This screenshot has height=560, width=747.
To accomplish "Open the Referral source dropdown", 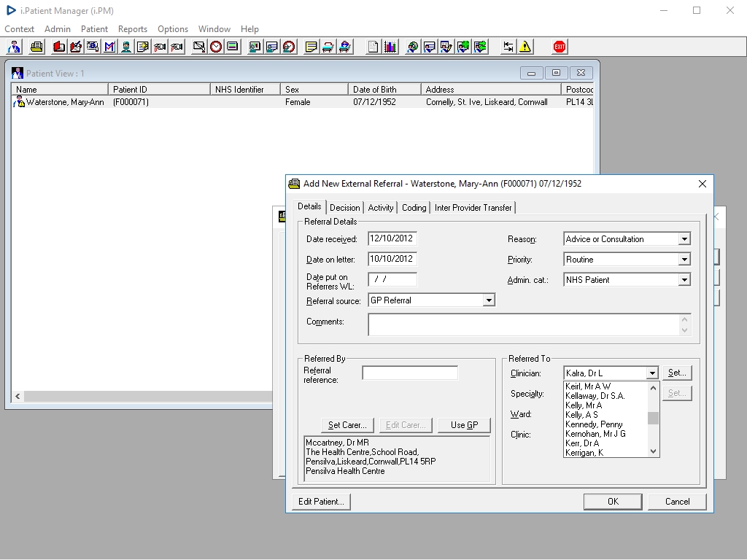I will tap(488, 300).
